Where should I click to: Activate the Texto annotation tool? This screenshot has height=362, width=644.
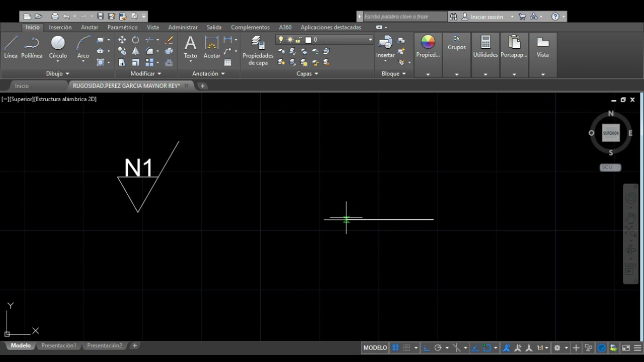[190, 47]
